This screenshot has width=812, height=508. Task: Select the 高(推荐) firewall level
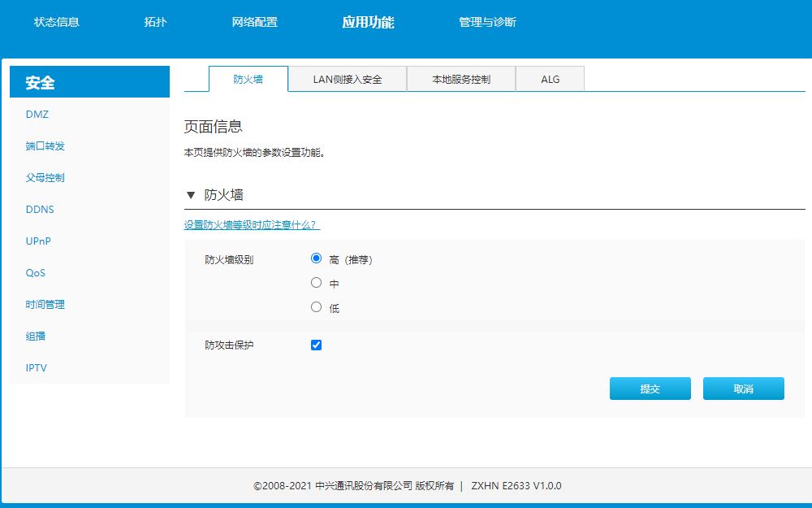click(316, 258)
